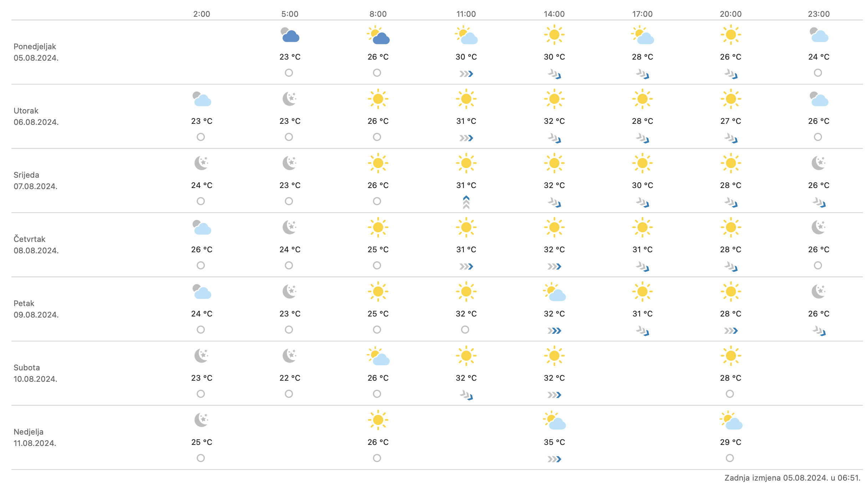The width and height of the screenshot is (868, 497).
Task: Click Friday 14:00 partly cloudy icon
Action: 554,292
